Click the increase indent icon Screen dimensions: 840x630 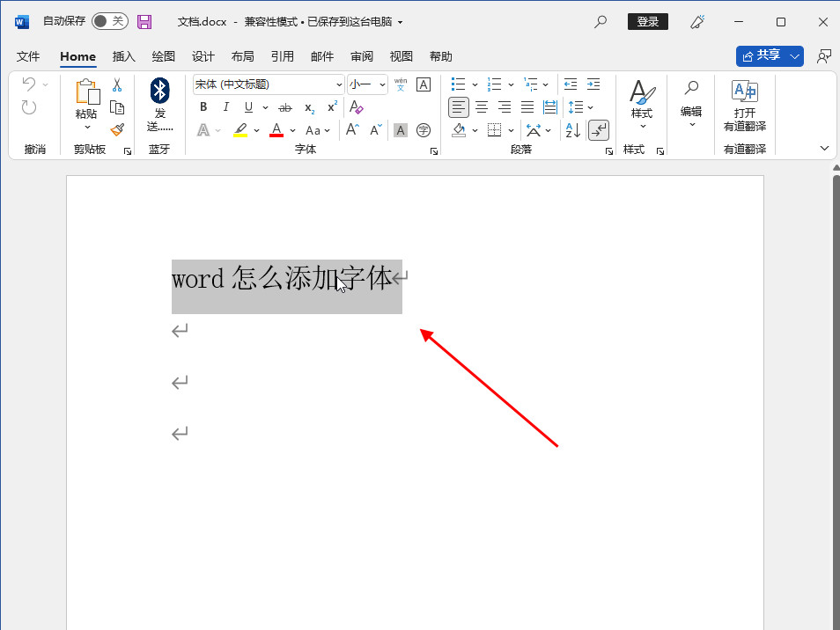click(x=593, y=84)
